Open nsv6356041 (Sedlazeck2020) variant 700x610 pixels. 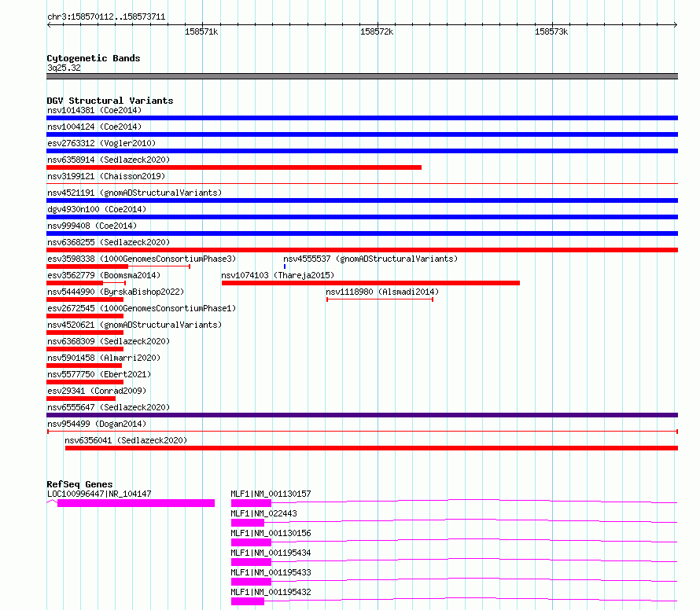tap(126, 440)
